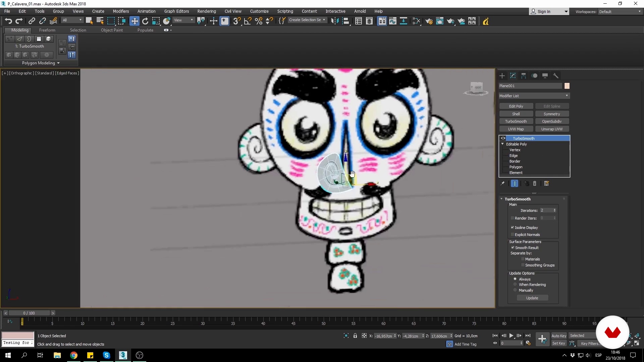644x362 pixels.
Task: Click Pin Stack icon under modifier stack
Action: (502, 183)
